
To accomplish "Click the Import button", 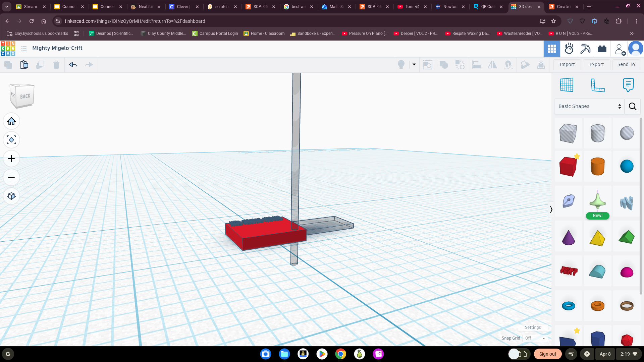I will click(x=567, y=65).
